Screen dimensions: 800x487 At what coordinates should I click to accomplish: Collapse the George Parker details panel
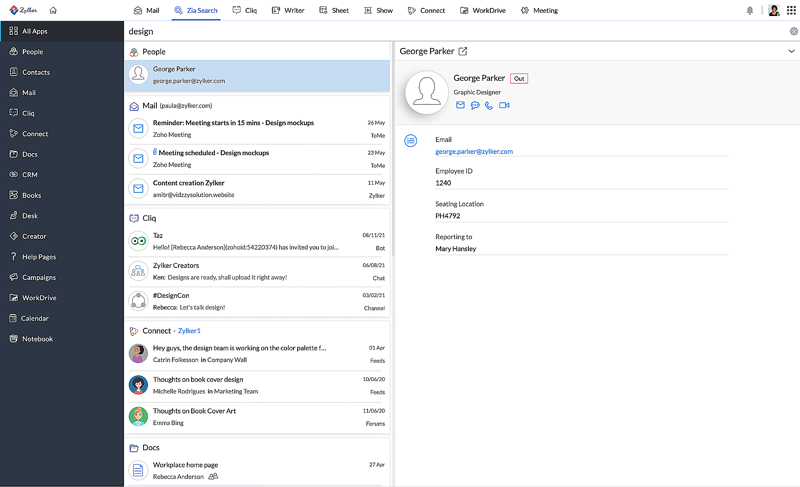pyautogui.click(x=791, y=51)
